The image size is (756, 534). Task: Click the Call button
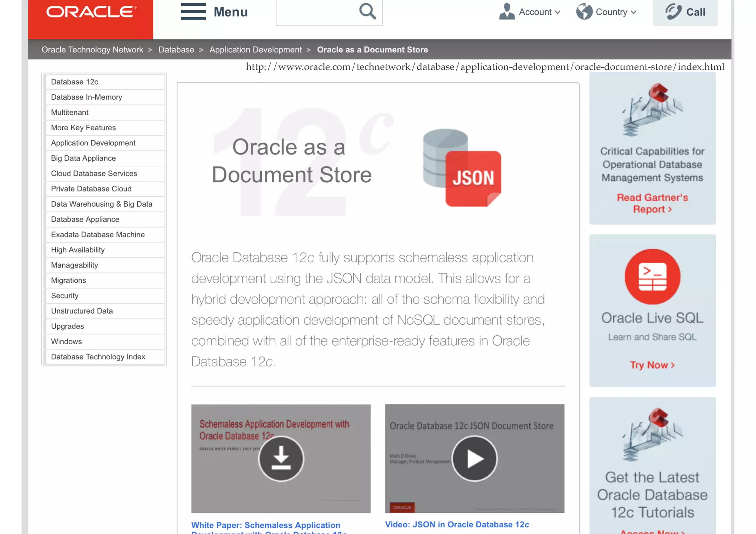pos(685,13)
